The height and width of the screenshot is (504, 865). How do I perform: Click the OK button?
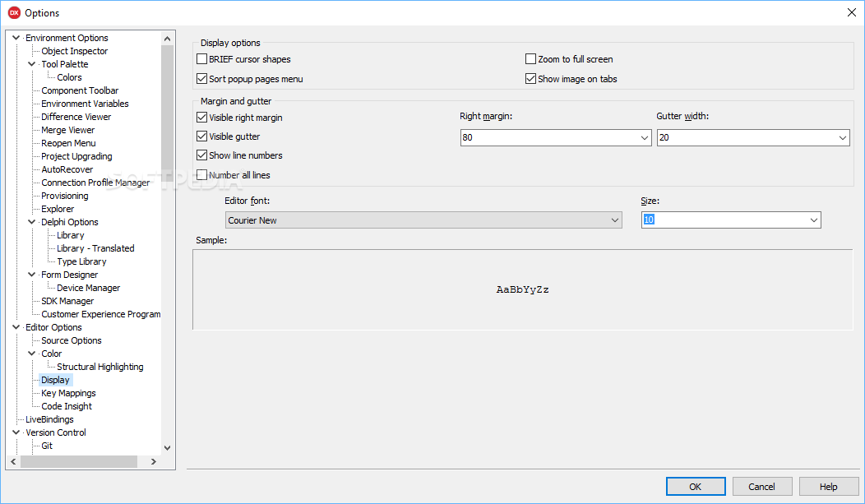(x=696, y=487)
